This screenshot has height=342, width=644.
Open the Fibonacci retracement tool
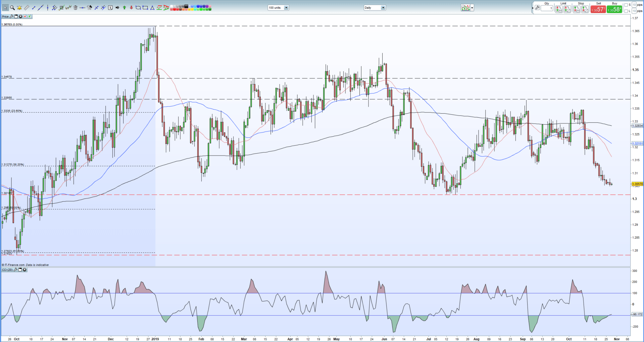61,8
